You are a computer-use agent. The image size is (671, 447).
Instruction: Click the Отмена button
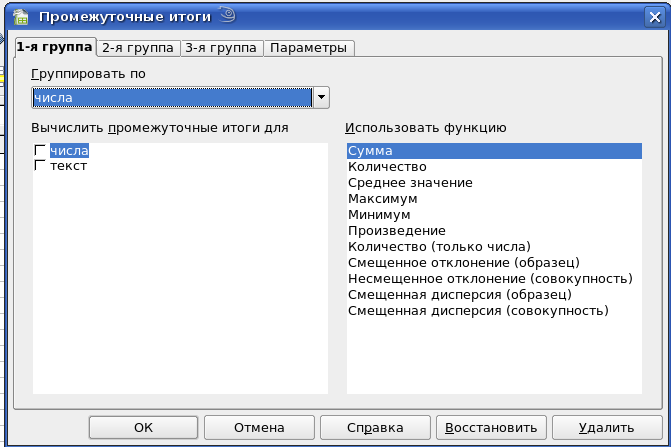tap(259, 427)
